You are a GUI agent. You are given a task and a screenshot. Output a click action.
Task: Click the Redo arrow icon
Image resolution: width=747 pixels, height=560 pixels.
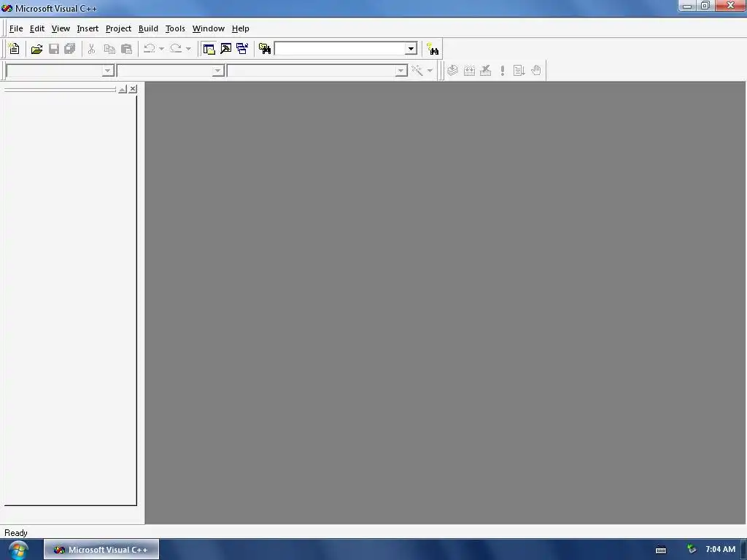pyautogui.click(x=176, y=49)
